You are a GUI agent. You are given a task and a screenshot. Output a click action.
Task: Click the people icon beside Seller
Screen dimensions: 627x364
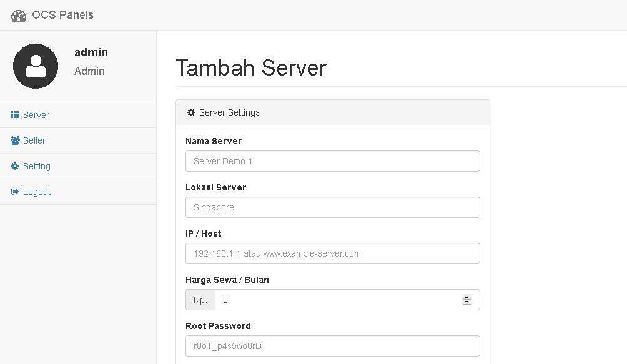[x=14, y=140]
